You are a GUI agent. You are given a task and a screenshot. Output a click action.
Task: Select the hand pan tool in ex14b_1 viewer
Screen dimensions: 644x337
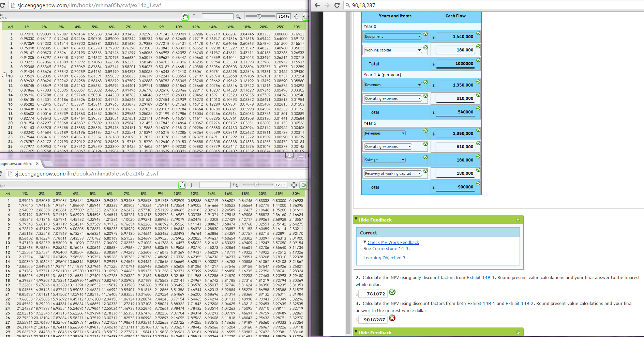click(185, 17)
